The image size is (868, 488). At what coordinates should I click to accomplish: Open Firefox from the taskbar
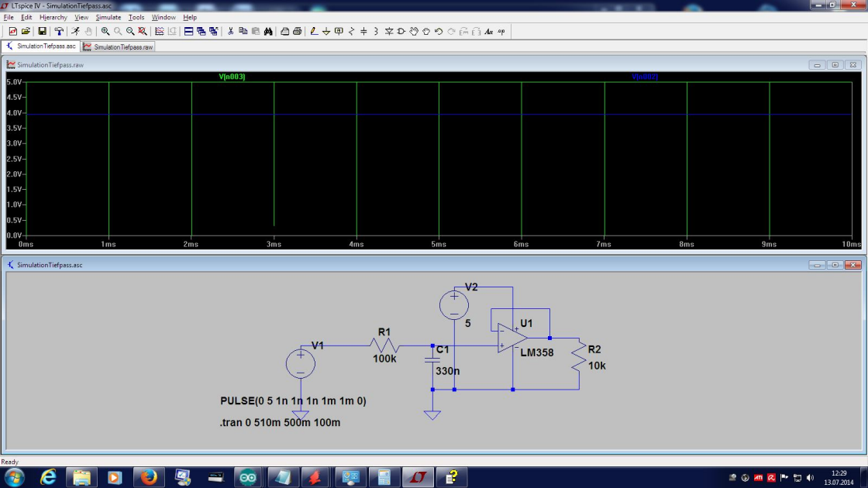[148, 477]
